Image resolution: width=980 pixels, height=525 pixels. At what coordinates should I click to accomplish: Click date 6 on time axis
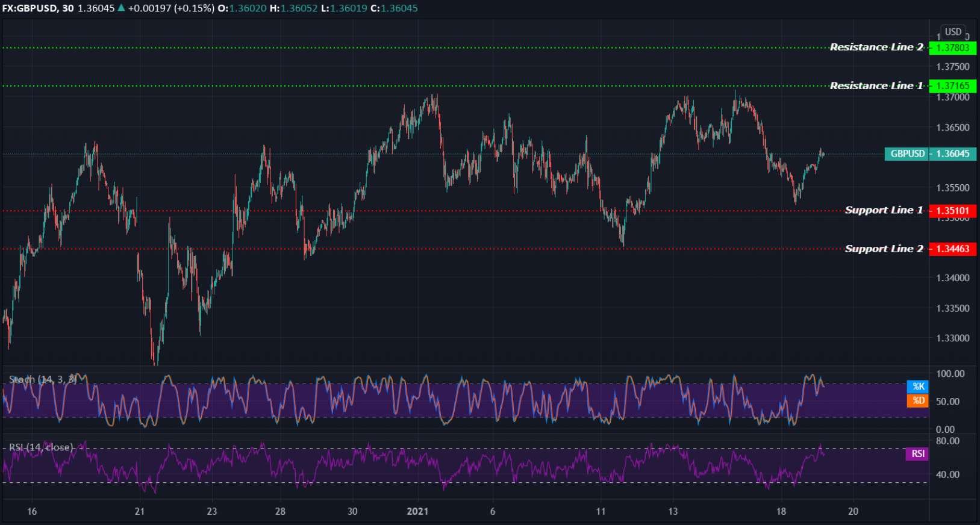(493, 511)
